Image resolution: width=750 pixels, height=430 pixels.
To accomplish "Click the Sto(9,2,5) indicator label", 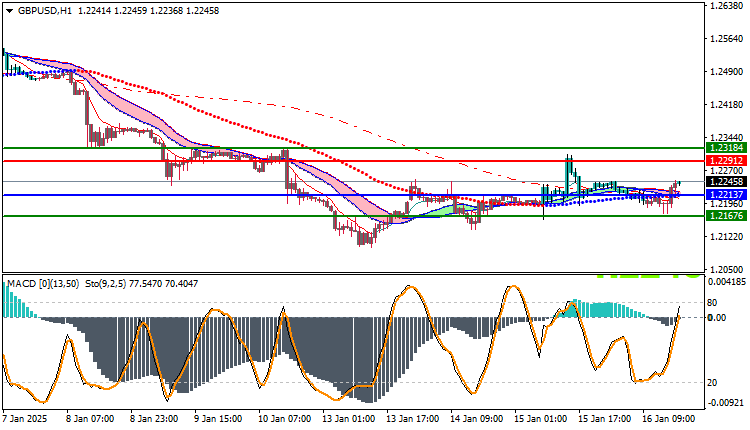I will pyautogui.click(x=105, y=284).
